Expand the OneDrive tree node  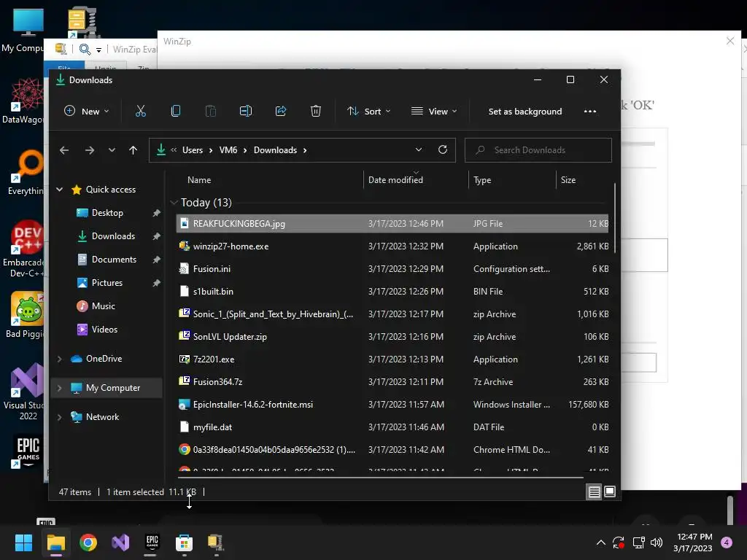click(60, 359)
